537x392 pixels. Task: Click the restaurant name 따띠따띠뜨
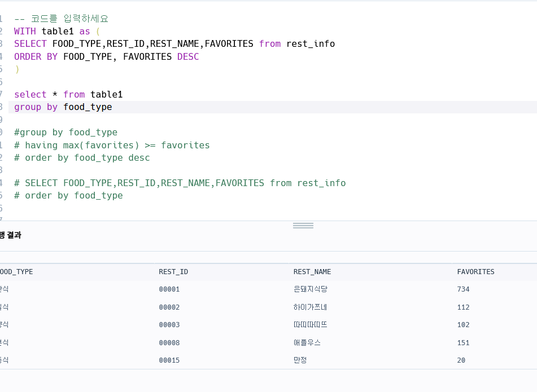[310, 325]
